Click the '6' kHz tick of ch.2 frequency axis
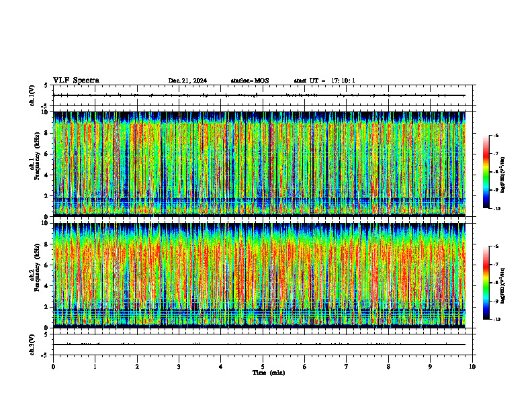Screen dimensions: 532x411 coord(47,265)
